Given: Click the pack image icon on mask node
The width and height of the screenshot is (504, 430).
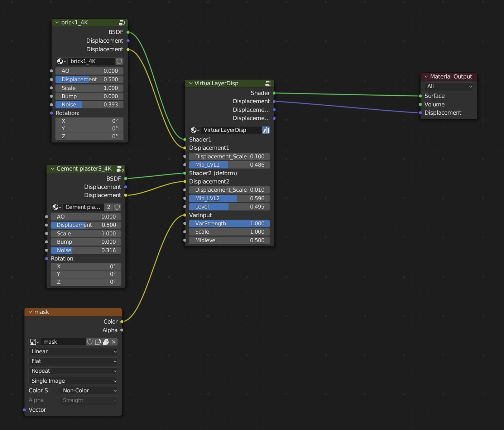Looking at the screenshot, I should pyautogui.click(x=106, y=341).
